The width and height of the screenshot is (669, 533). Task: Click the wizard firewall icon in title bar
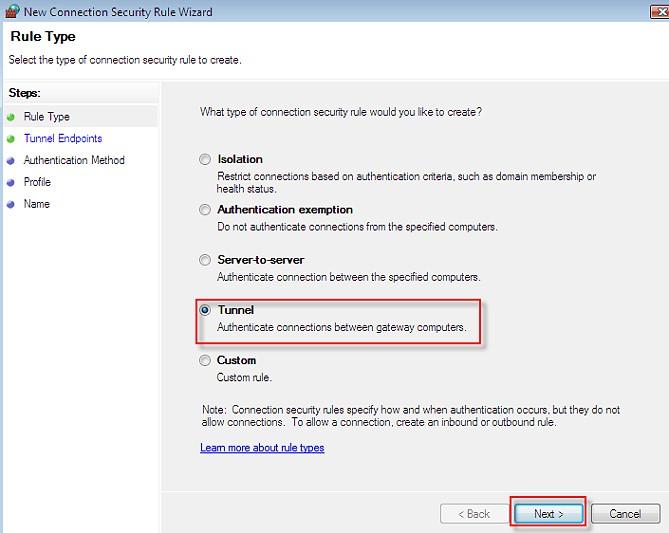coord(11,10)
